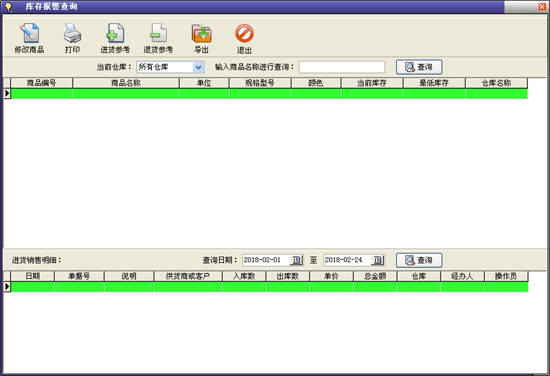
Task: Click the 退出 exit icon
Action: (244, 33)
